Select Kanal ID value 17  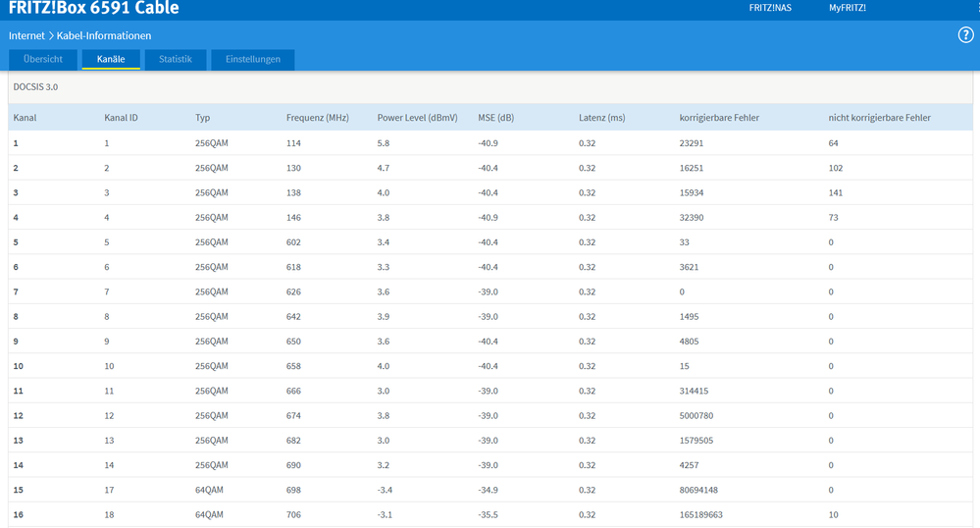pyautogui.click(x=109, y=490)
